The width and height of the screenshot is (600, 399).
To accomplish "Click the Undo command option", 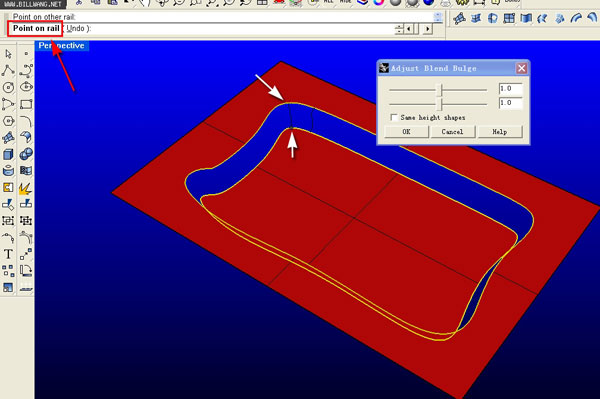I will click(75, 28).
